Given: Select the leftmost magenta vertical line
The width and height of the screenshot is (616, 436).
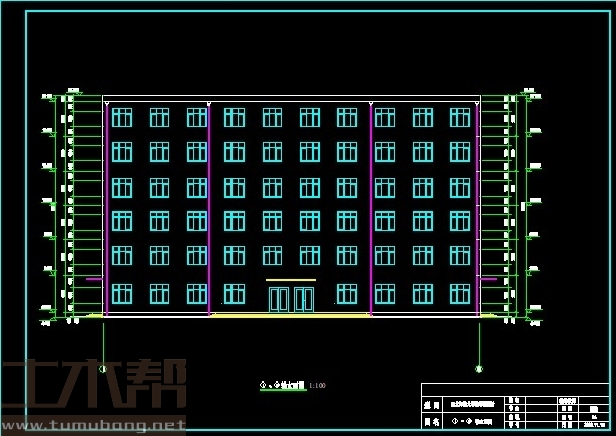Looking at the screenshot, I should (x=107, y=200).
